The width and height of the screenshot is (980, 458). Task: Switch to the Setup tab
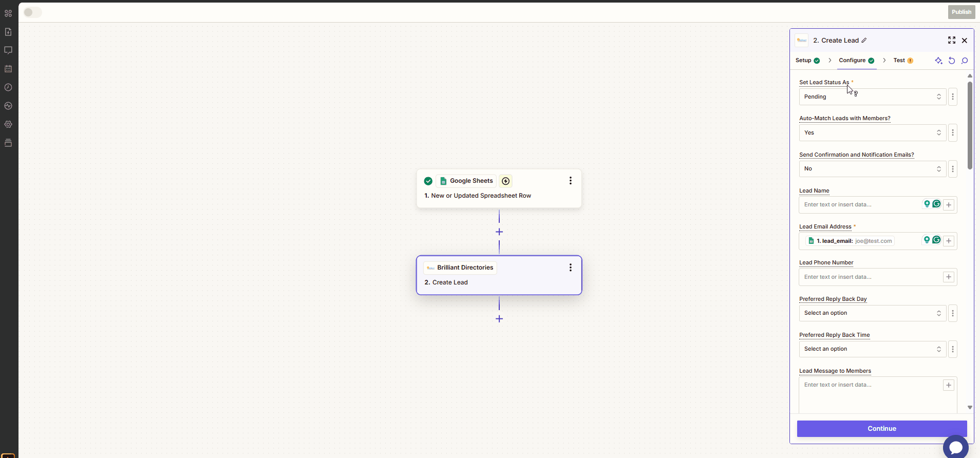click(x=807, y=61)
